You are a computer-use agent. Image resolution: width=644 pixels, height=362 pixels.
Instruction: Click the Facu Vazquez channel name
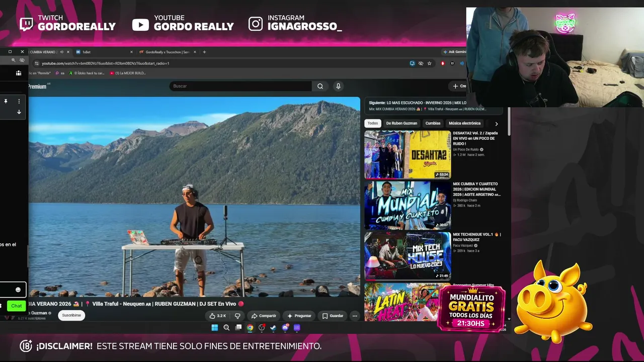(x=463, y=245)
